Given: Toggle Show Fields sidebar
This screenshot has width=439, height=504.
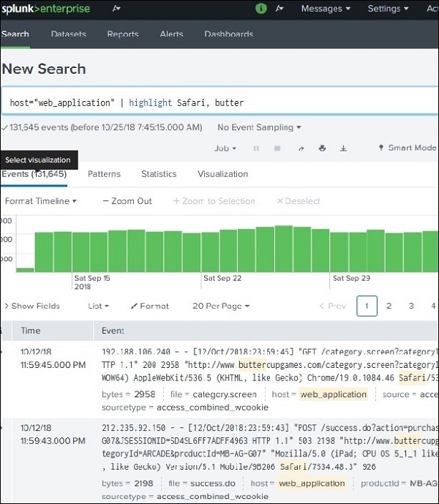Looking at the screenshot, I should tap(33, 306).
